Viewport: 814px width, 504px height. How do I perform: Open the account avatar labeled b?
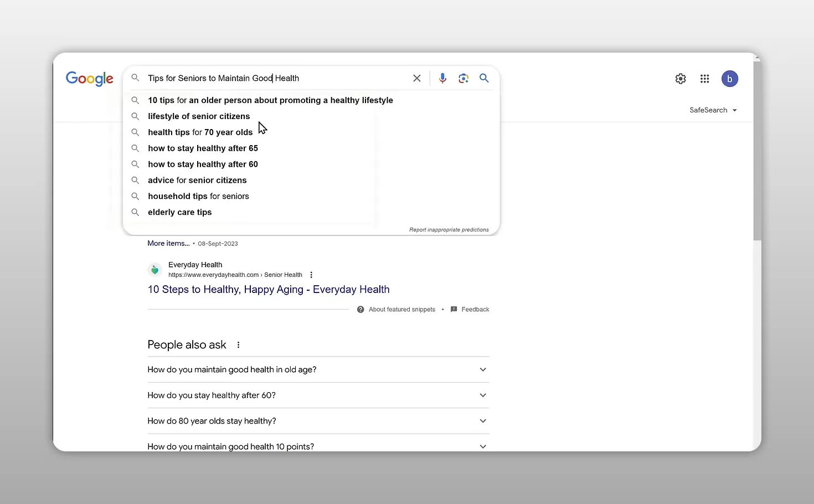pos(730,79)
